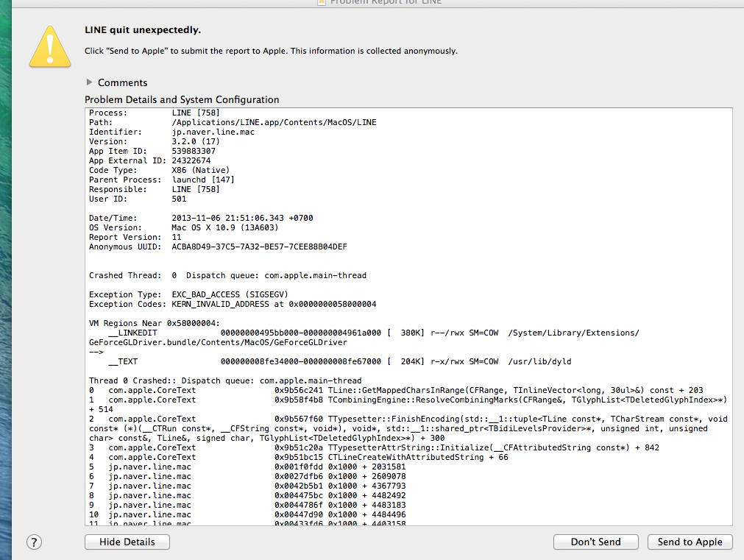Click the '__TEXT' region line with /usr/lib/dyld
This screenshot has width=744, height=560.
pyautogui.click(x=340, y=361)
